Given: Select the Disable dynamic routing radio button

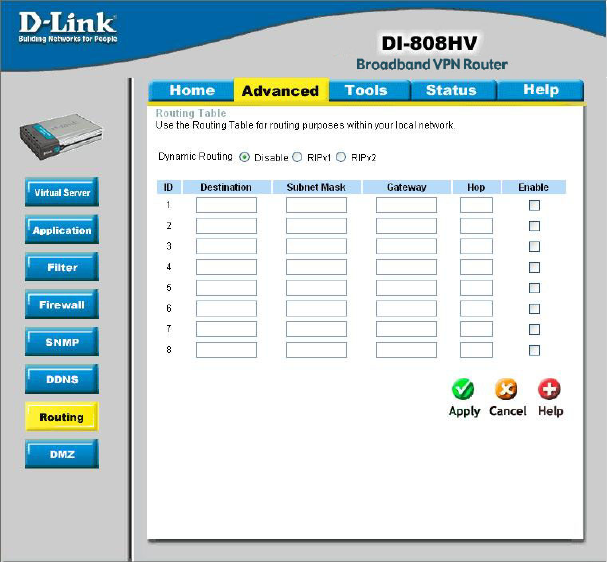Looking at the screenshot, I should 244,157.
